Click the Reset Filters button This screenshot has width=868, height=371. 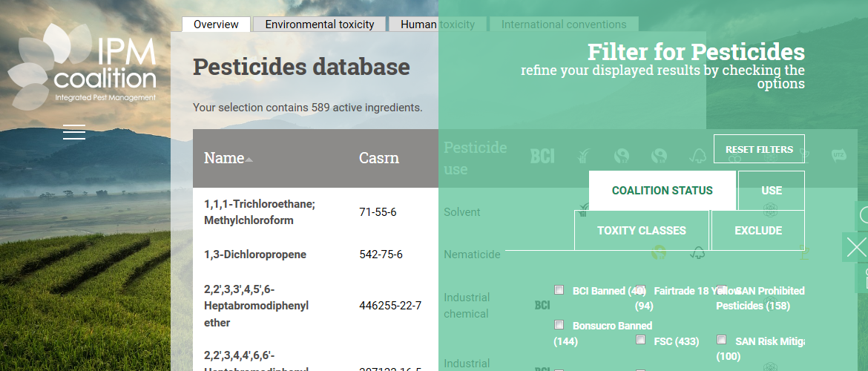[x=759, y=149]
